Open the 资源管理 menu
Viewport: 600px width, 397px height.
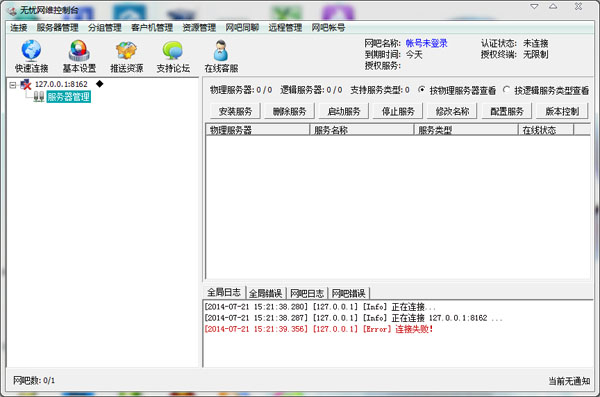point(199,28)
